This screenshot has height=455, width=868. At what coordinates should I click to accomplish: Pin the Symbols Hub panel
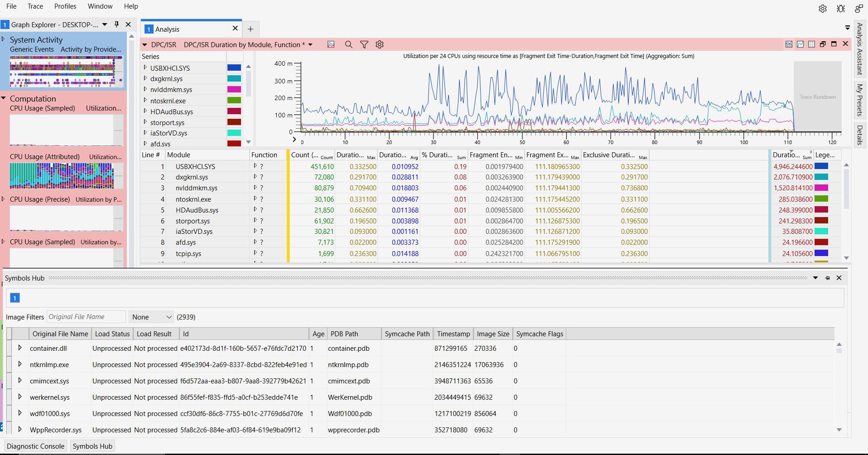tap(827, 277)
